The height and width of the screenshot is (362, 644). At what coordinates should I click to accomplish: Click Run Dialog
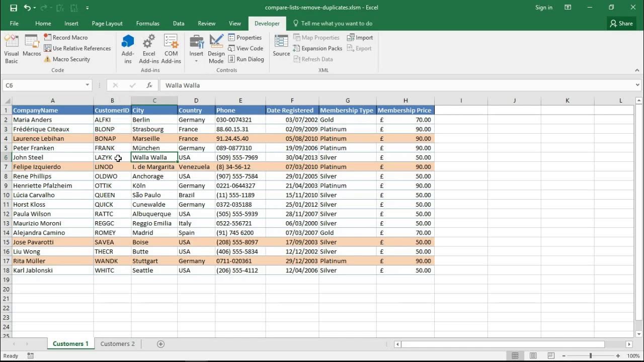246,59
